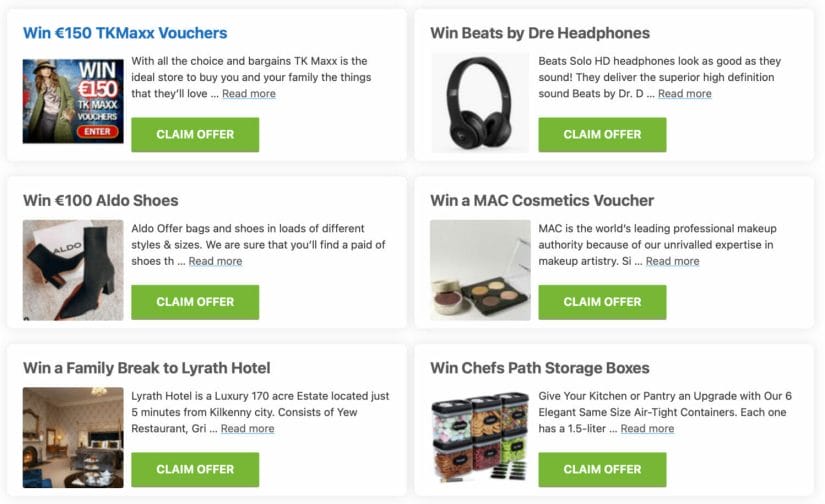Open the Win Beats by Dre Headphones heading
Image resolution: width=825 pixels, height=504 pixels.
pyautogui.click(x=540, y=33)
